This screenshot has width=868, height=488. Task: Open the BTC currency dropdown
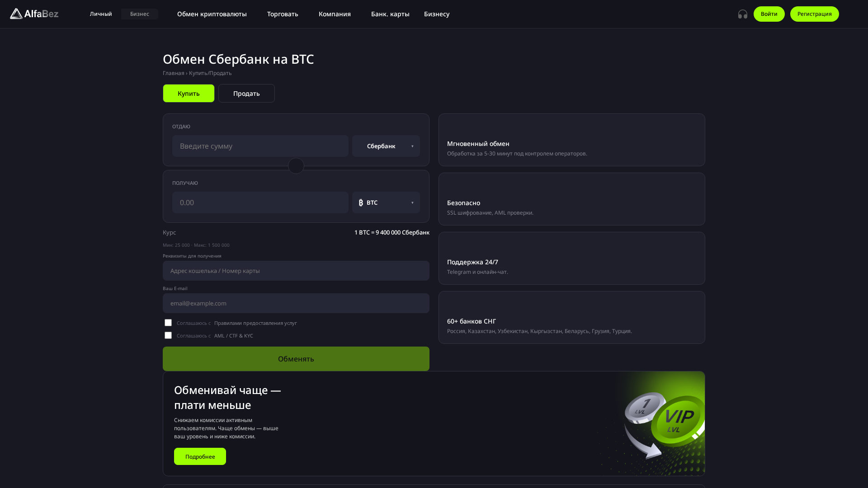(386, 202)
